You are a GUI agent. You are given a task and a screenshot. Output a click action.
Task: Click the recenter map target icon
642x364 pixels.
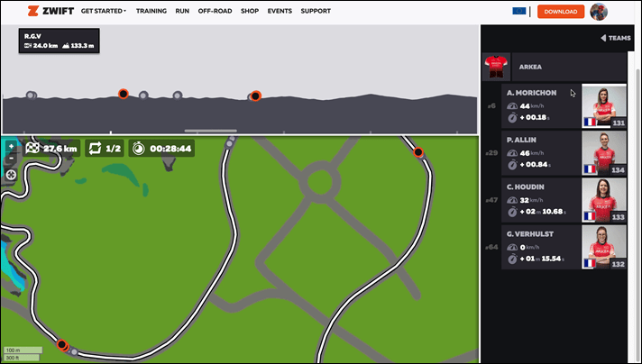coord(11,175)
